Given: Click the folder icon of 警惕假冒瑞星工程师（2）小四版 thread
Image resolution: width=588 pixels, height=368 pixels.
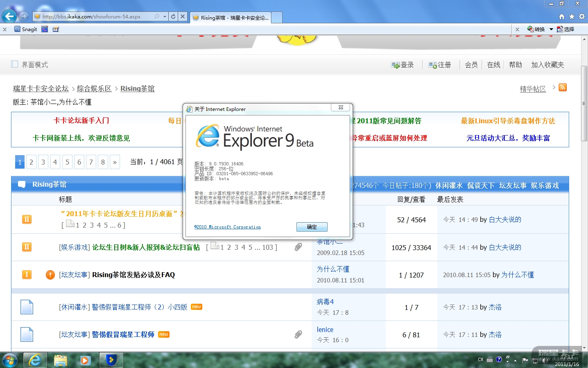Looking at the screenshot, I should coord(27,307).
